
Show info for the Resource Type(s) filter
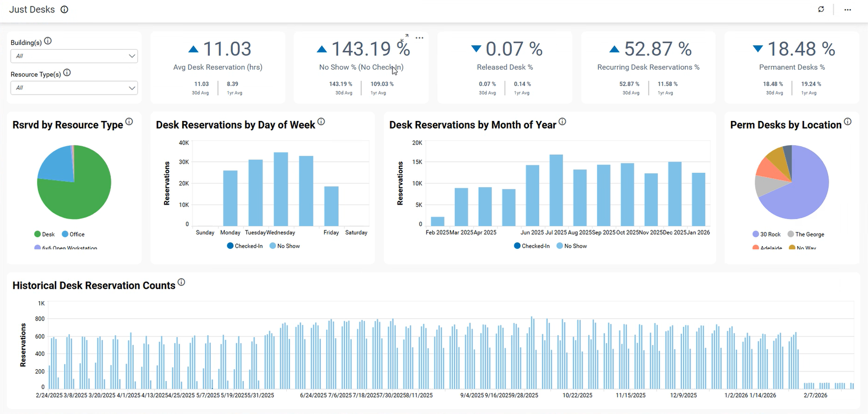click(67, 73)
